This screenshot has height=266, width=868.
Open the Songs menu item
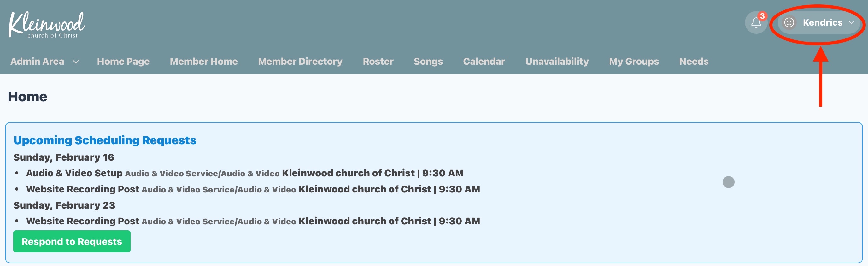[x=428, y=61]
